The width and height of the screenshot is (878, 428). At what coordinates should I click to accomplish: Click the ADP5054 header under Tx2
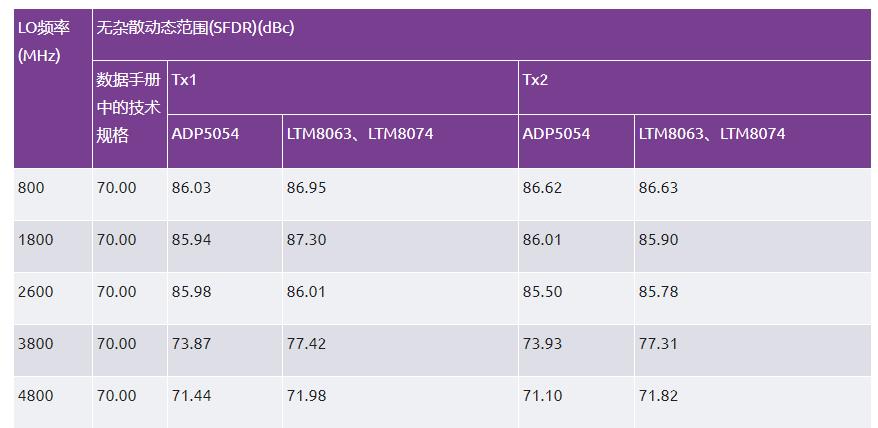pos(556,133)
